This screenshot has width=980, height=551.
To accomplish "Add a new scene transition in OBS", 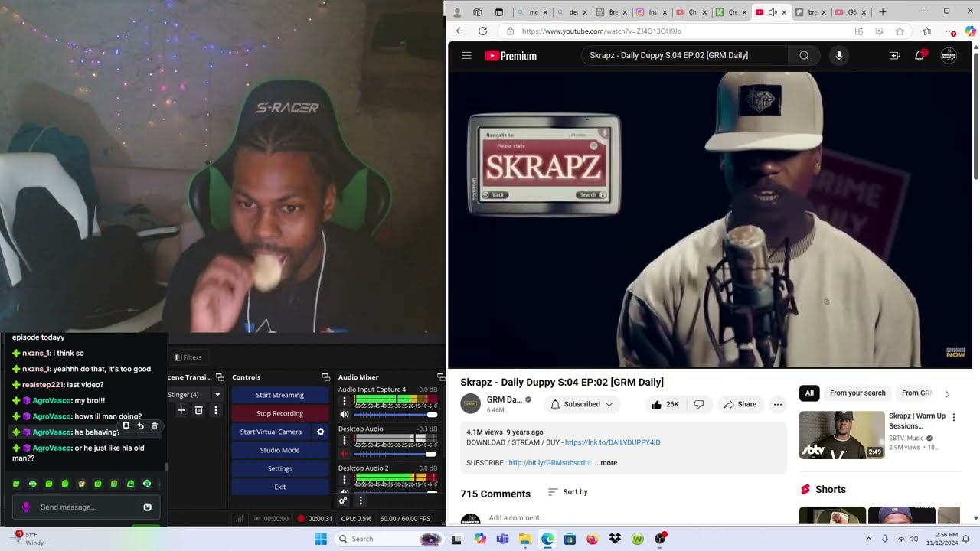I will coord(181,410).
